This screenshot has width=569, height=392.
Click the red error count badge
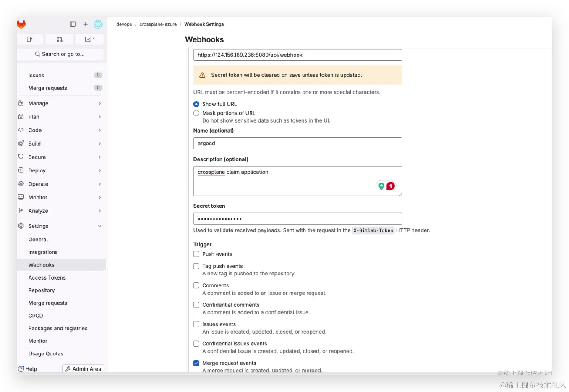(x=391, y=186)
